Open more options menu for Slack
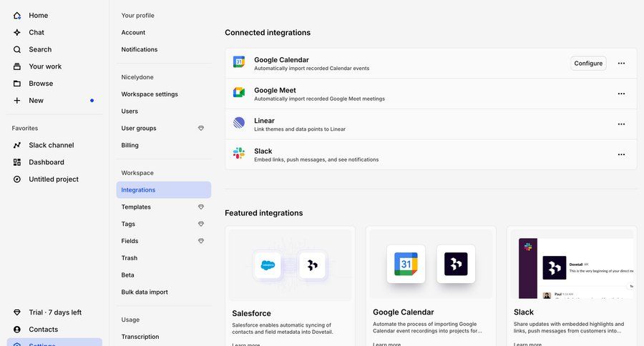The width and height of the screenshot is (644, 346). tap(621, 154)
